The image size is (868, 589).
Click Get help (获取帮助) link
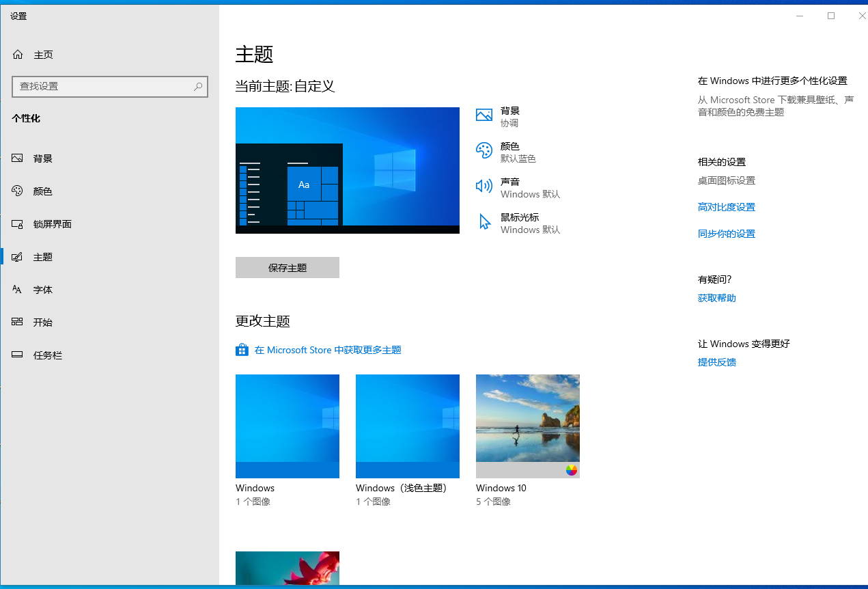(716, 298)
